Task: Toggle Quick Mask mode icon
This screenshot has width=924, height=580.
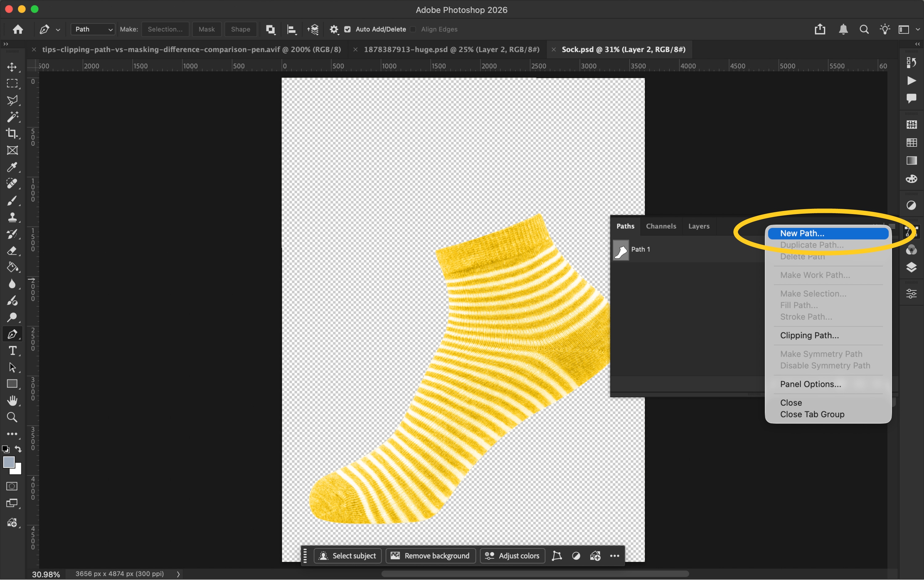Action: [12, 486]
